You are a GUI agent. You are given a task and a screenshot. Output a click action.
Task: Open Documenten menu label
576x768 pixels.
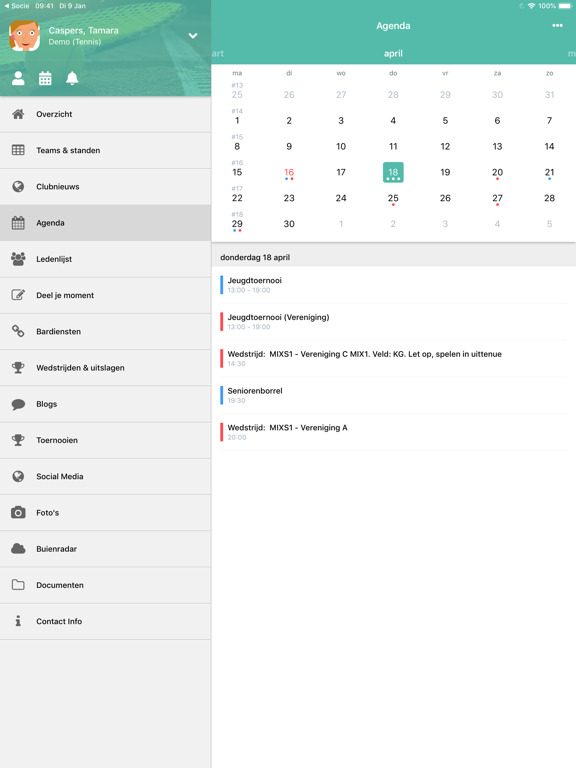point(60,585)
